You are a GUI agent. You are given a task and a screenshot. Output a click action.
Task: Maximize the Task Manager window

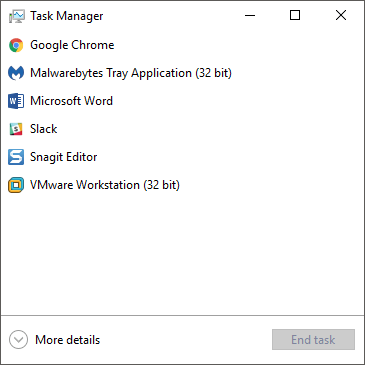295,15
